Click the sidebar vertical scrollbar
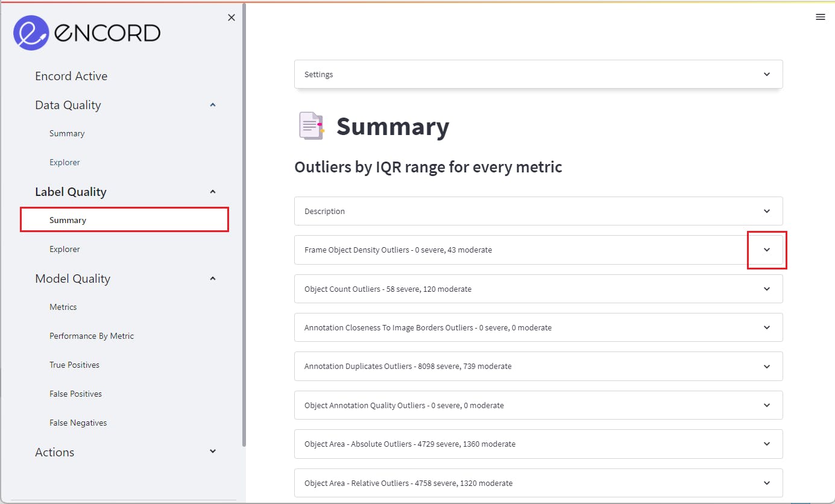Screen dimensions: 835x504 pos(244,224)
